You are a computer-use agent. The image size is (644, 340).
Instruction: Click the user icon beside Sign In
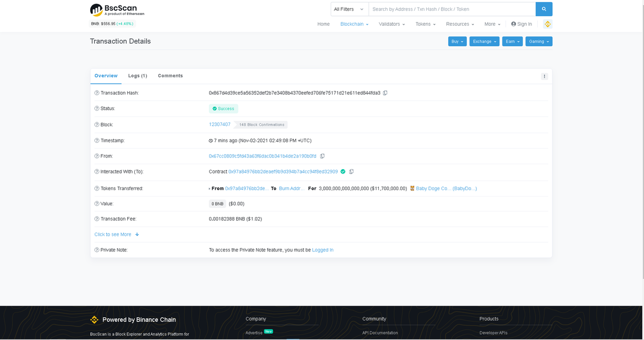[514, 24]
